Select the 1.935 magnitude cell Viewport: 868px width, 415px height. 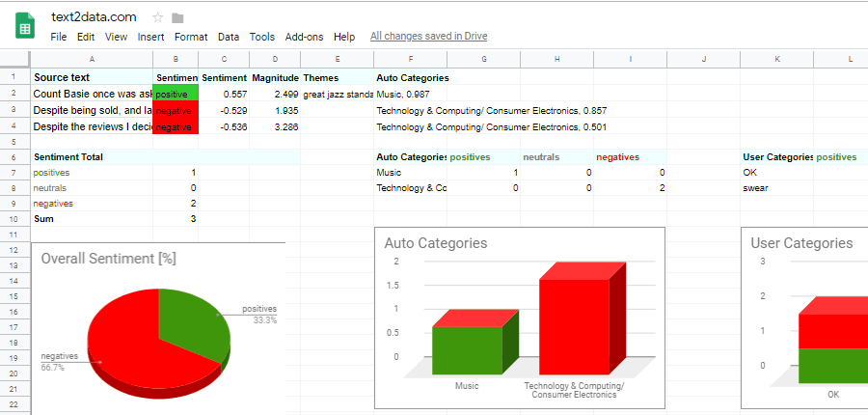(275, 110)
